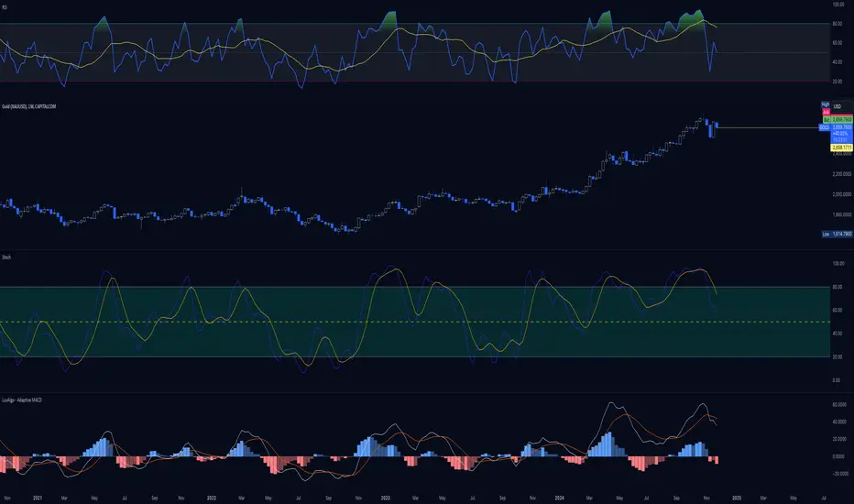The height and width of the screenshot is (504, 854).
Task: Click the yellow 2,658.1711 price tag
Action: [x=841, y=148]
